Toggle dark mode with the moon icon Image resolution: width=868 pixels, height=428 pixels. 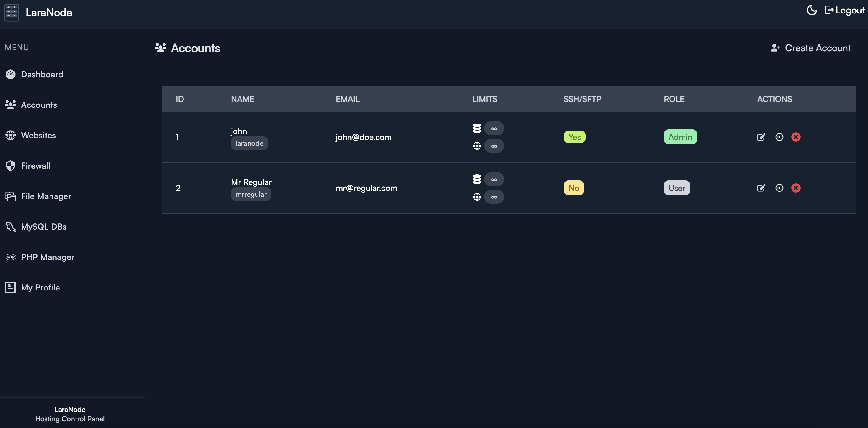click(812, 10)
